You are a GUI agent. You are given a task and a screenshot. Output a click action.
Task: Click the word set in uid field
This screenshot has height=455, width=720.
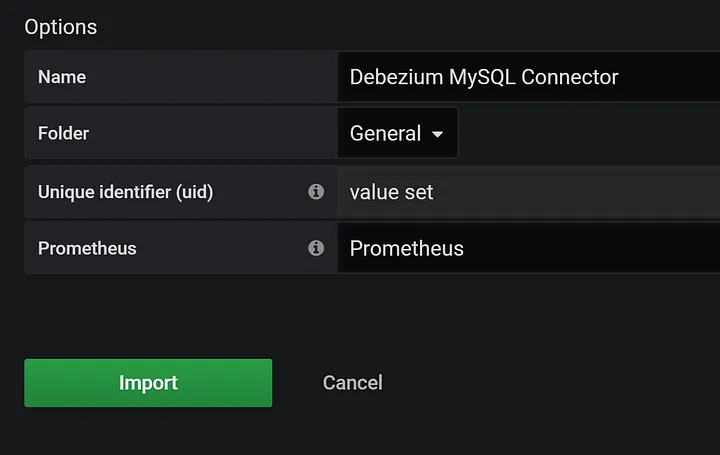[419, 192]
